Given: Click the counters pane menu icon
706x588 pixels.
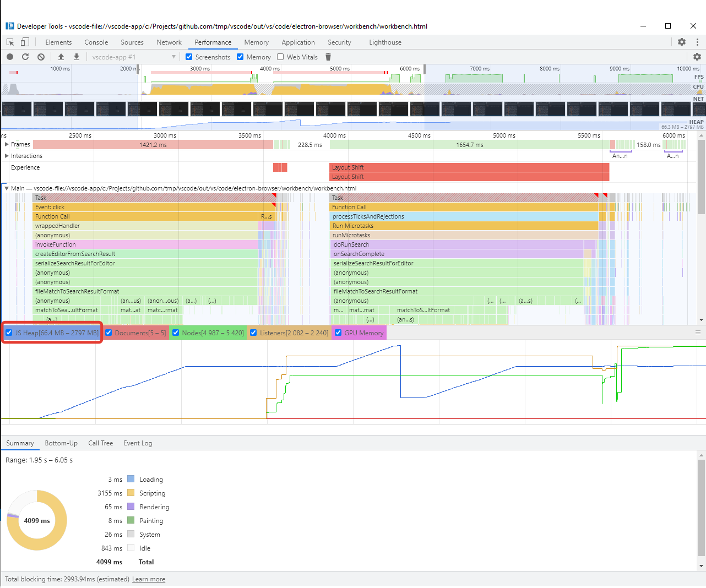Looking at the screenshot, I should (x=698, y=333).
